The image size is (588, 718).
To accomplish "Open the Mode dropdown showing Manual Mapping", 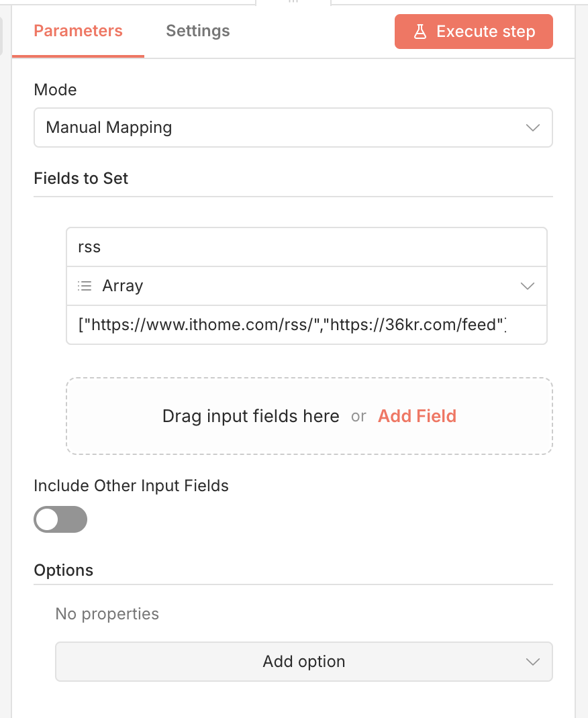I will tap(293, 127).
